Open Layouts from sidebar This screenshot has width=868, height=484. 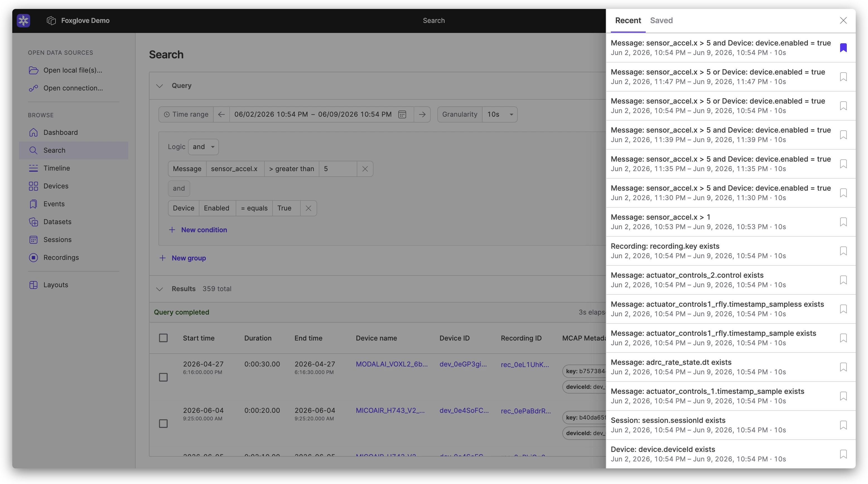(73, 285)
